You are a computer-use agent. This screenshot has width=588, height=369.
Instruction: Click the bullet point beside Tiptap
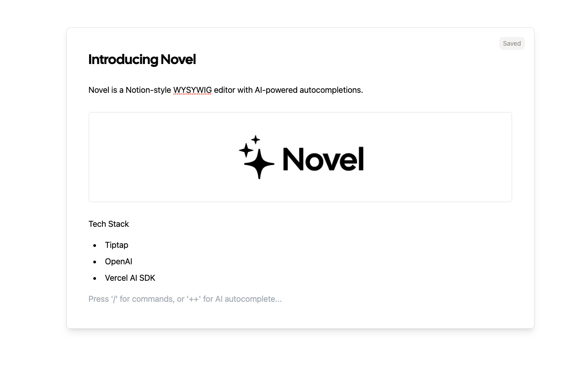coord(95,246)
